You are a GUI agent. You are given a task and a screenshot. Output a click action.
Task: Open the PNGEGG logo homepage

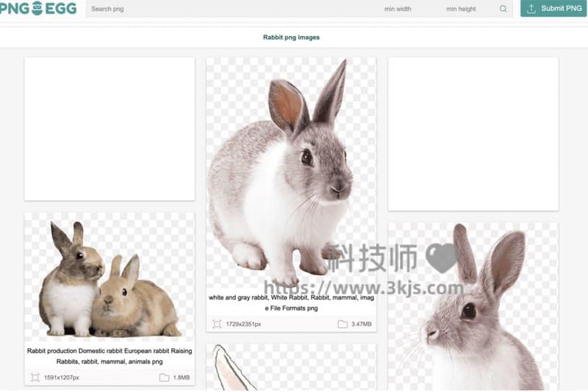(x=38, y=8)
